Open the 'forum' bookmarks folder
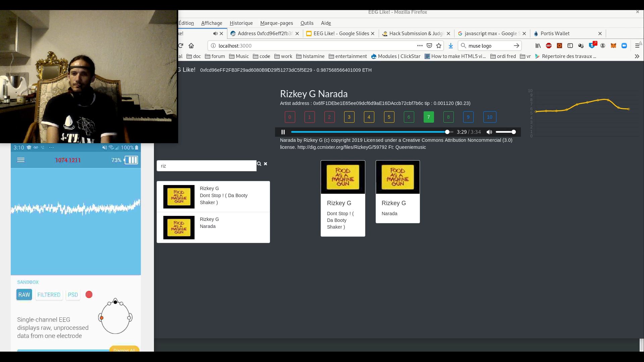 pos(215,56)
